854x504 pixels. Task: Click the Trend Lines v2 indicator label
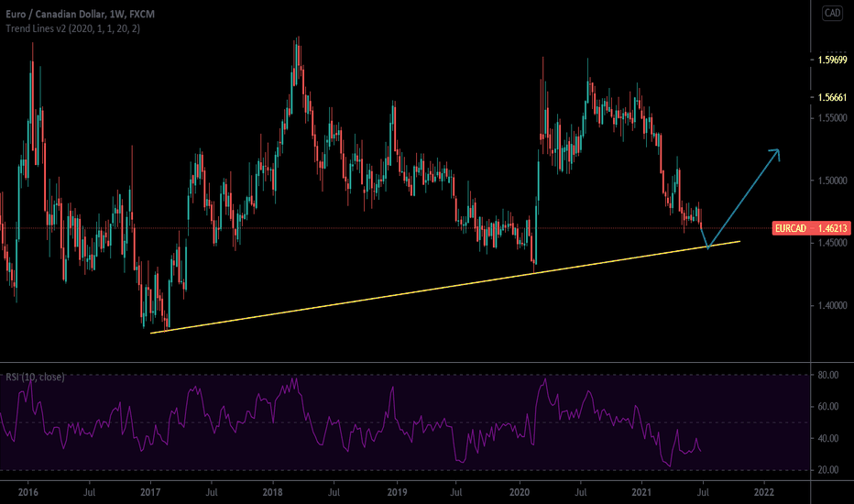[x=73, y=28]
